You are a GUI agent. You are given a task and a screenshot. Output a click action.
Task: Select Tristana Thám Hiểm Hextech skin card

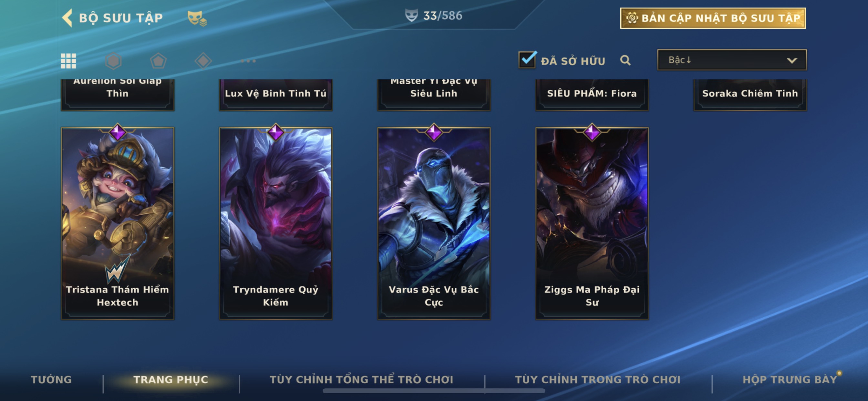click(x=118, y=223)
